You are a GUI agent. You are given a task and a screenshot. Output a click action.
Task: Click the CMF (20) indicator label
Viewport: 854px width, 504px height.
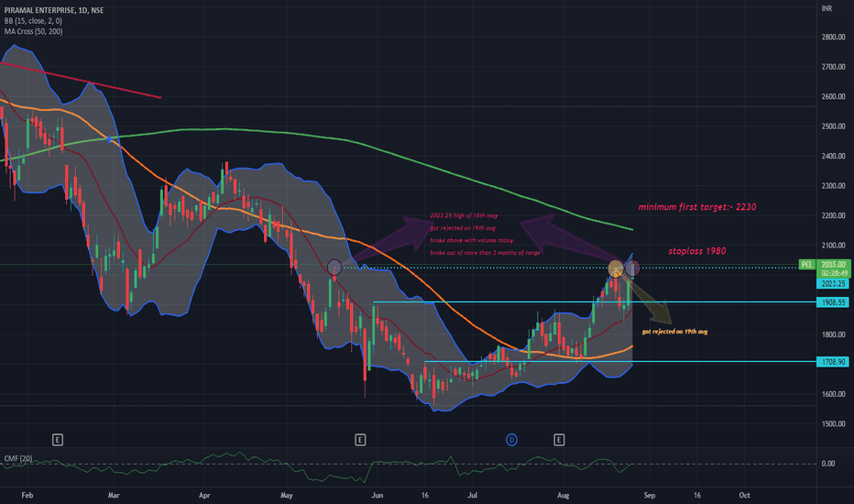pyautogui.click(x=18, y=458)
